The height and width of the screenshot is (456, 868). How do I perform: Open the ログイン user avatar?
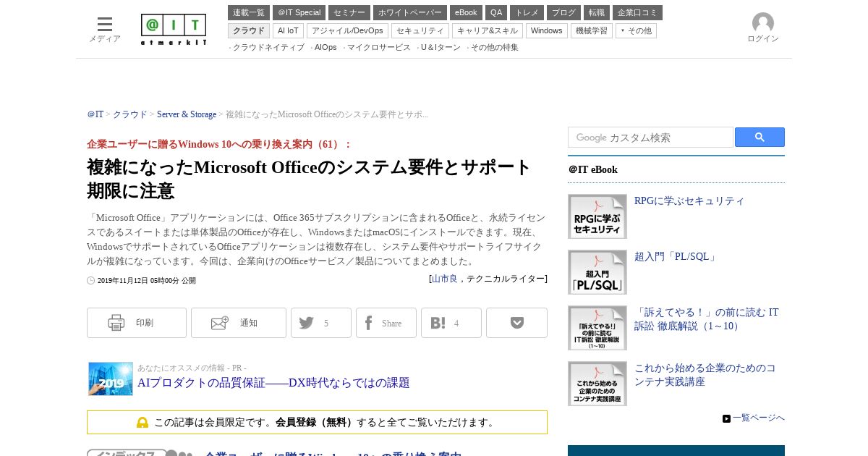point(762,28)
